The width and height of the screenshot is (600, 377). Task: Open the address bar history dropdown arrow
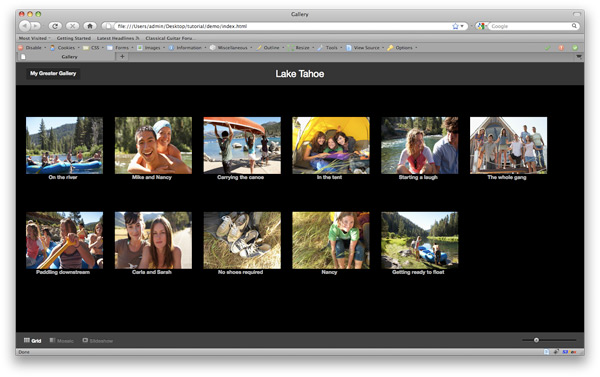462,26
